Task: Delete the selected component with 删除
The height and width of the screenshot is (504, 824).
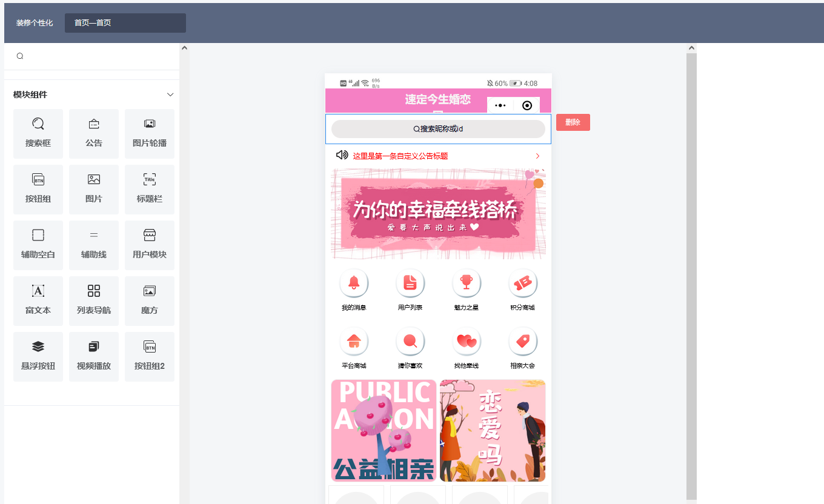Action: coord(573,122)
